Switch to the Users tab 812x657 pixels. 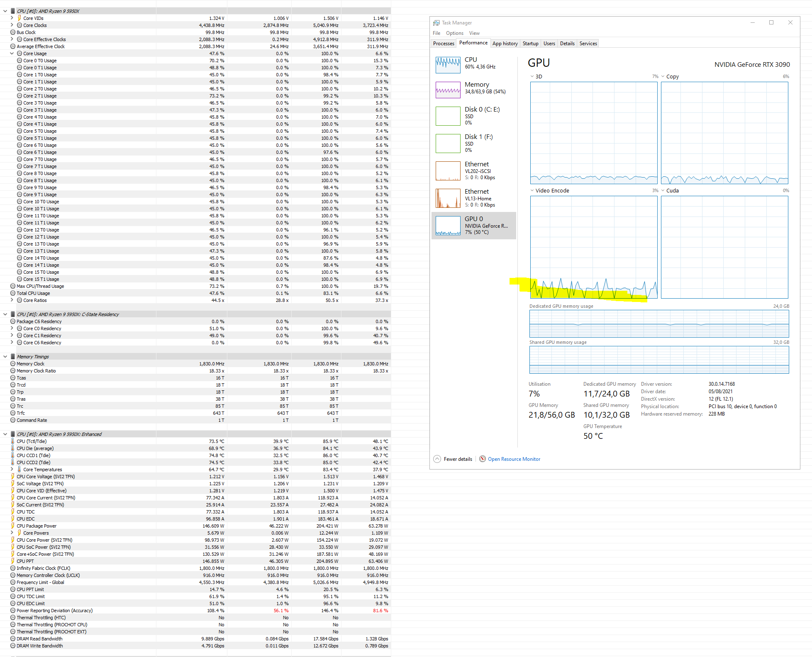click(x=549, y=44)
